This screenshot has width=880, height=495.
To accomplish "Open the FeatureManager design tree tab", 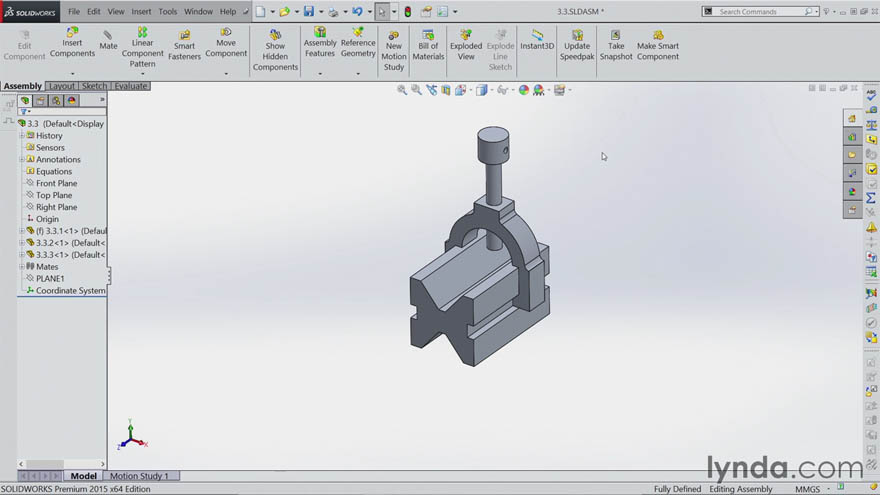I will (25, 100).
